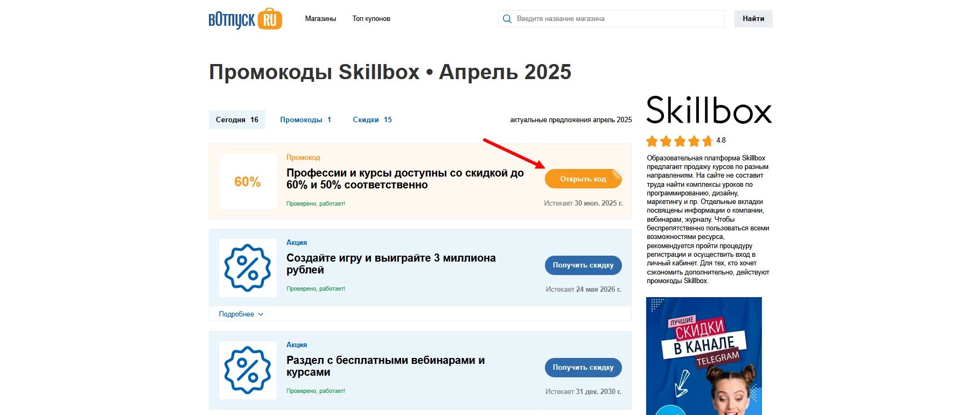The image size is (980, 415).
Task: Click the percent badge icon of the free webinars offer
Action: coord(248,370)
